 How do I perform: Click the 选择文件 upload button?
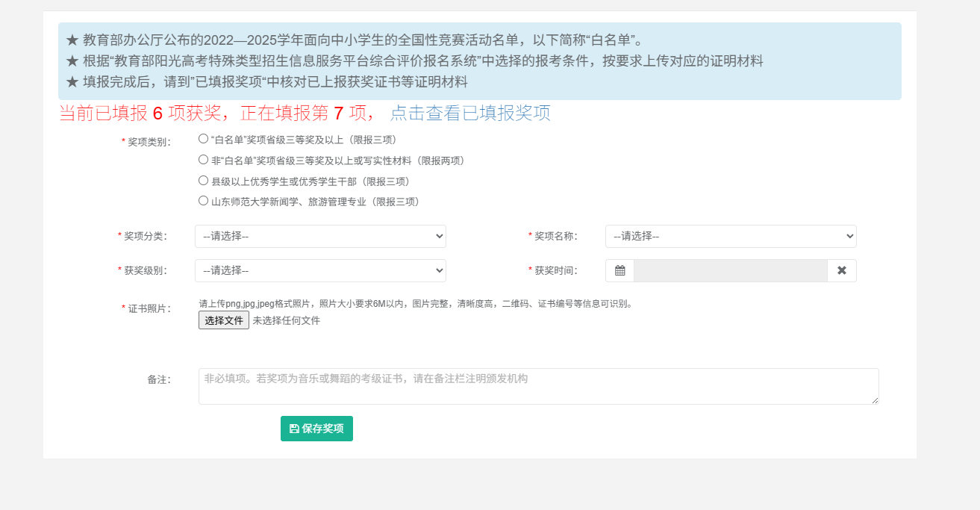tap(224, 320)
